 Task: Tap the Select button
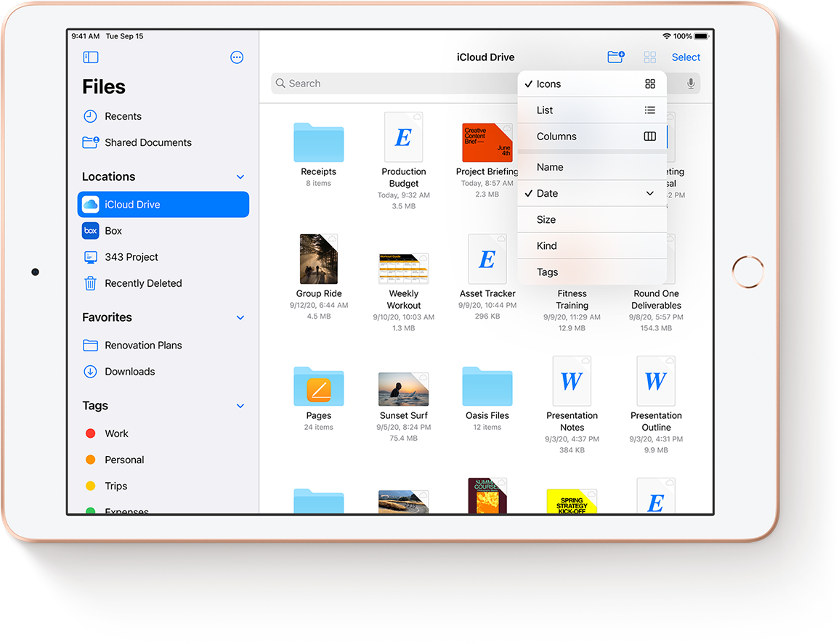pos(686,57)
